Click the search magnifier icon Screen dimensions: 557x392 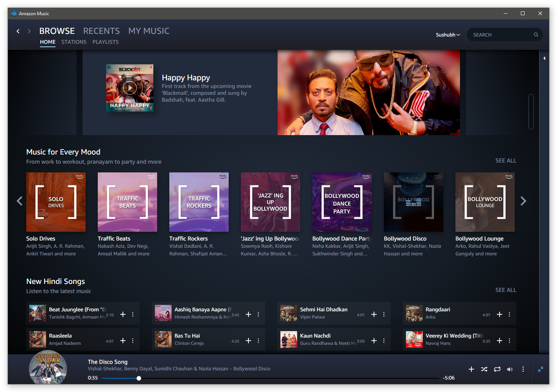(x=536, y=35)
